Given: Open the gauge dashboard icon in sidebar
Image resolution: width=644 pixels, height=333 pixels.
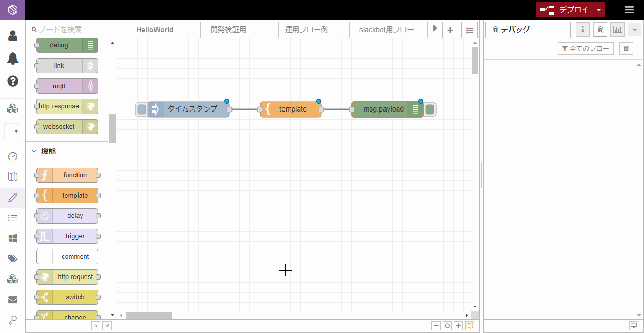Looking at the screenshot, I should (13, 156).
